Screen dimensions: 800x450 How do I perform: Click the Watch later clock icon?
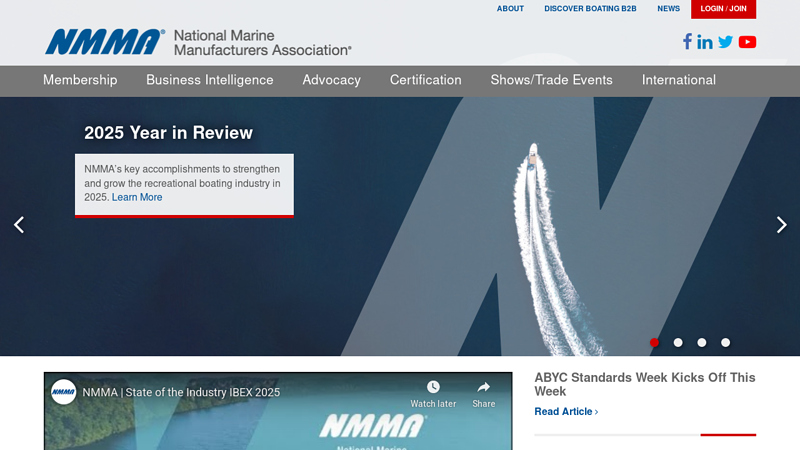pos(433,387)
